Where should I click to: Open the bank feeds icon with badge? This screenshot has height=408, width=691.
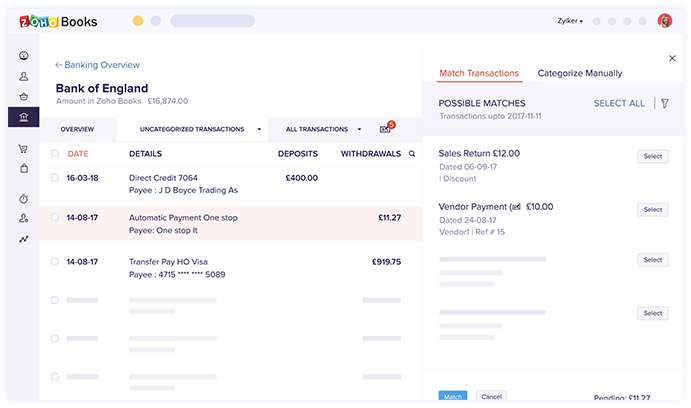click(386, 128)
